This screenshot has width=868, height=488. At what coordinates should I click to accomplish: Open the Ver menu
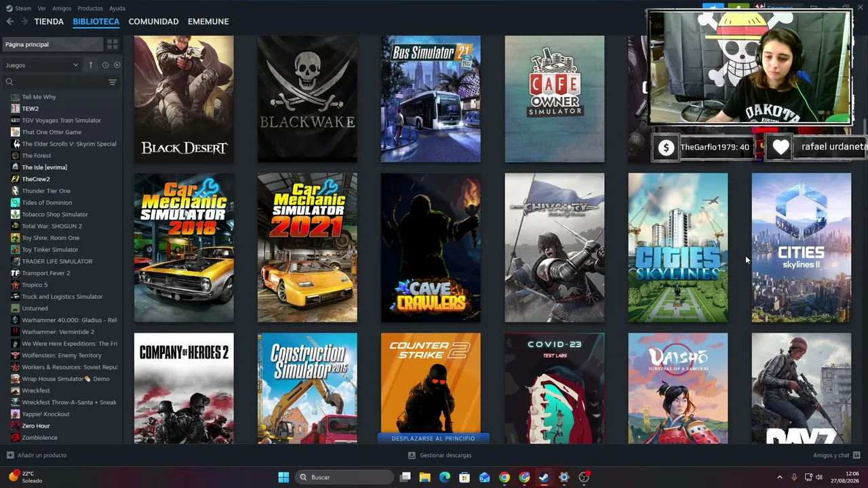click(42, 8)
